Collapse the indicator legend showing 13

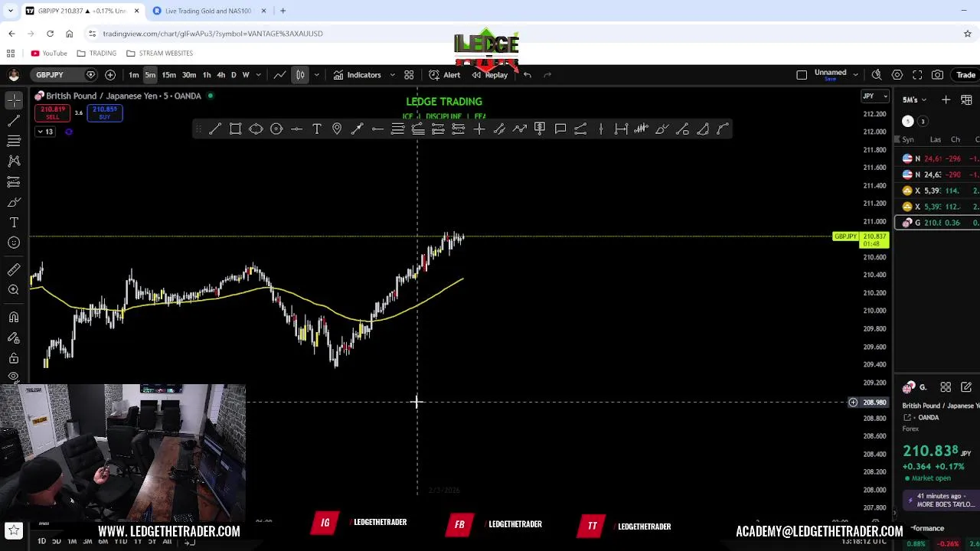point(45,132)
